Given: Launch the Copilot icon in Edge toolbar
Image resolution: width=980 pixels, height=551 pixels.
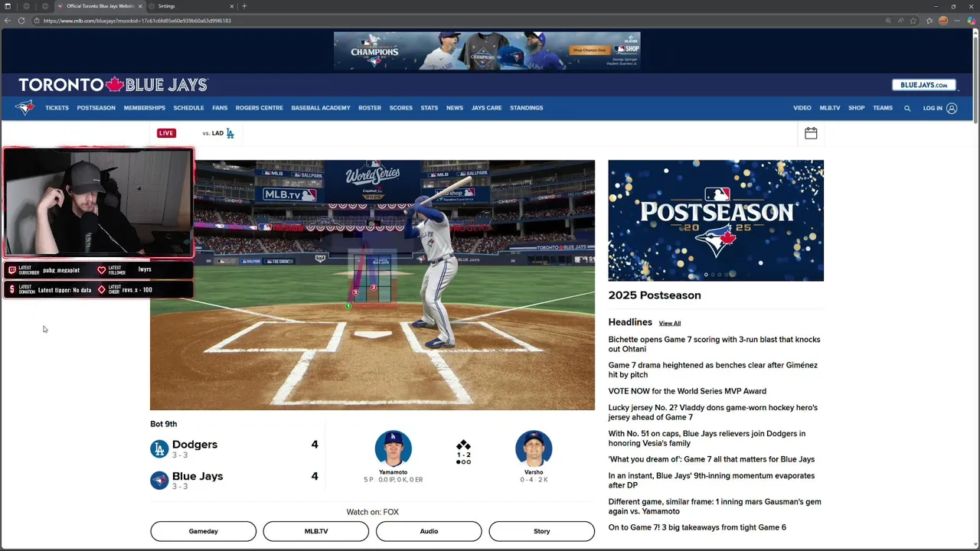Looking at the screenshot, I should click(x=972, y=21).
